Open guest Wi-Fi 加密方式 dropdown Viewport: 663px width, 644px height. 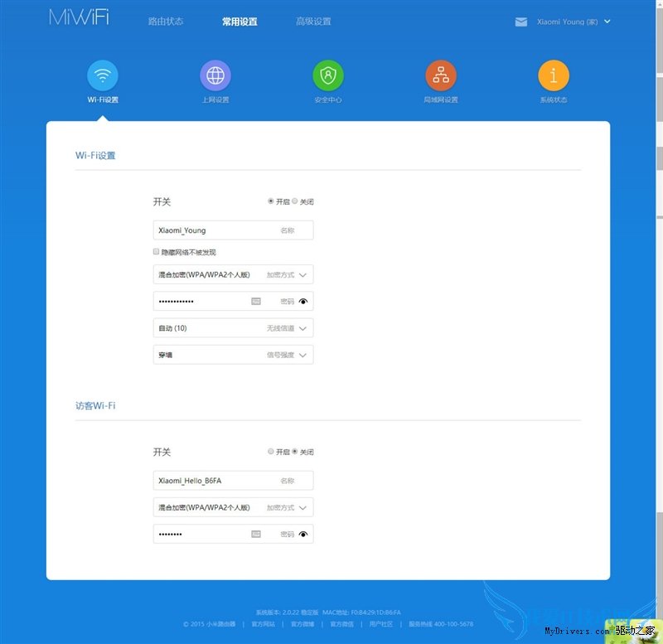(x=233, y=507)
